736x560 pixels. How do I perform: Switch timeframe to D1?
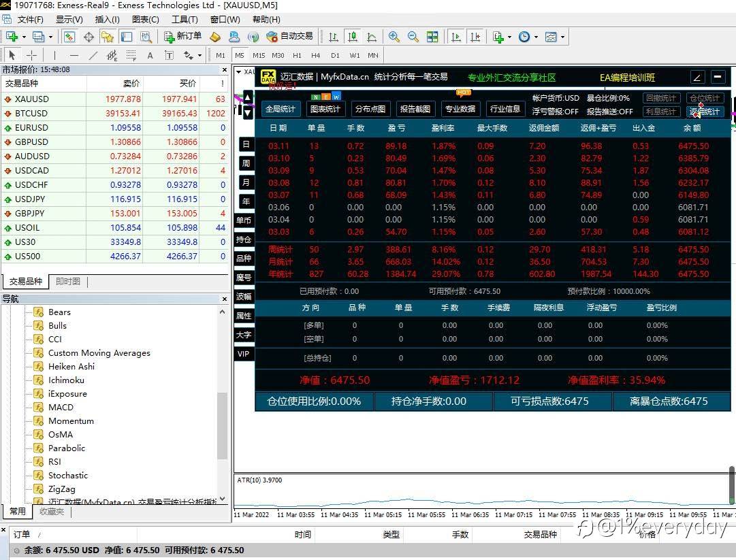[335, 55]
